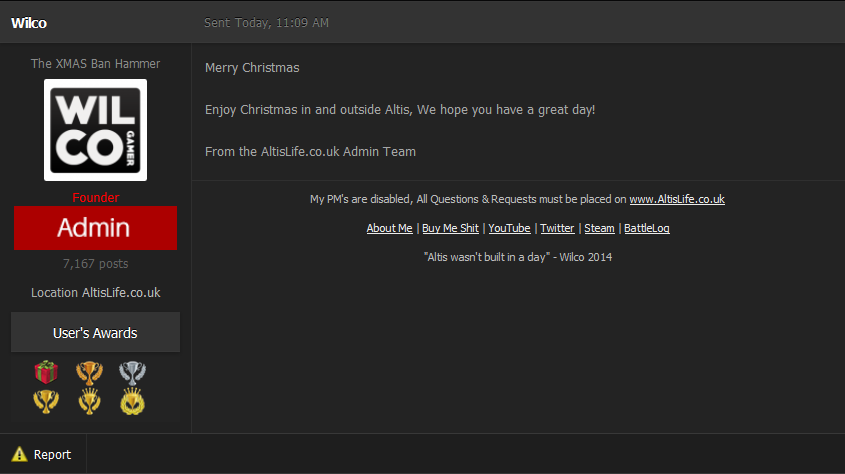Screen dimensions: 845x474
Task: Select the User's Awards header
Action: [x=95, y=333]
